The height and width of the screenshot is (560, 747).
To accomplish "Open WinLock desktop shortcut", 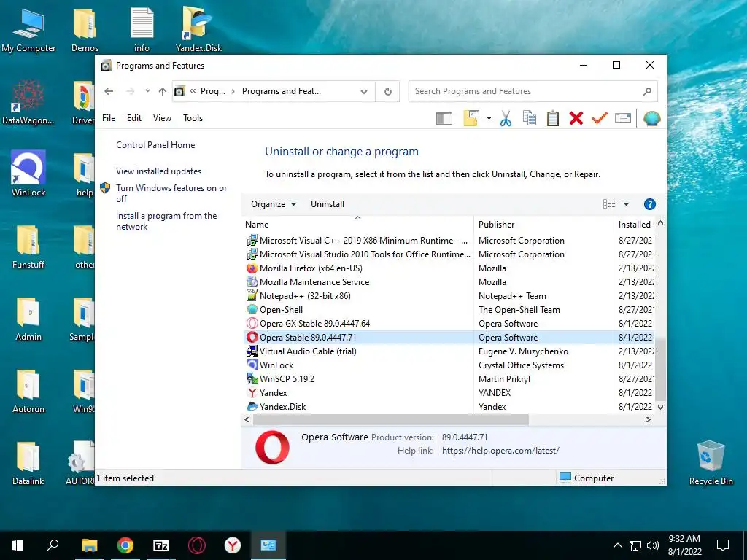I will [28, 174].
